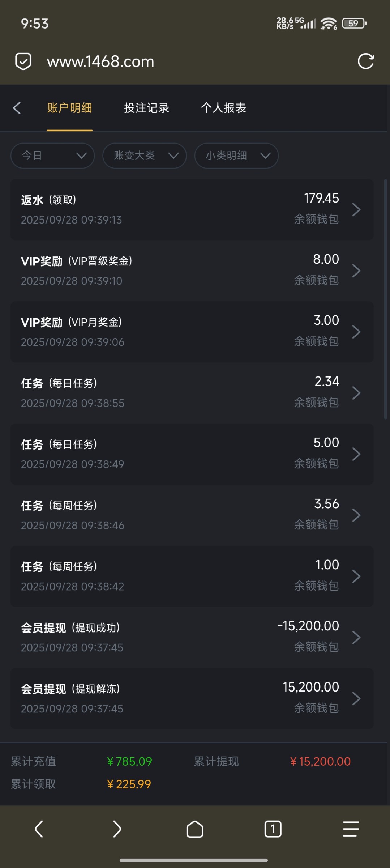
Task: Open the browser tabs switcher
Action: click(x=273, y=829)
